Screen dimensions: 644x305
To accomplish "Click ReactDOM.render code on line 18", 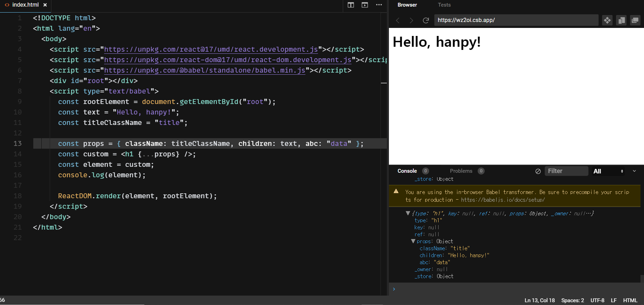I will (x=89, y=196).
